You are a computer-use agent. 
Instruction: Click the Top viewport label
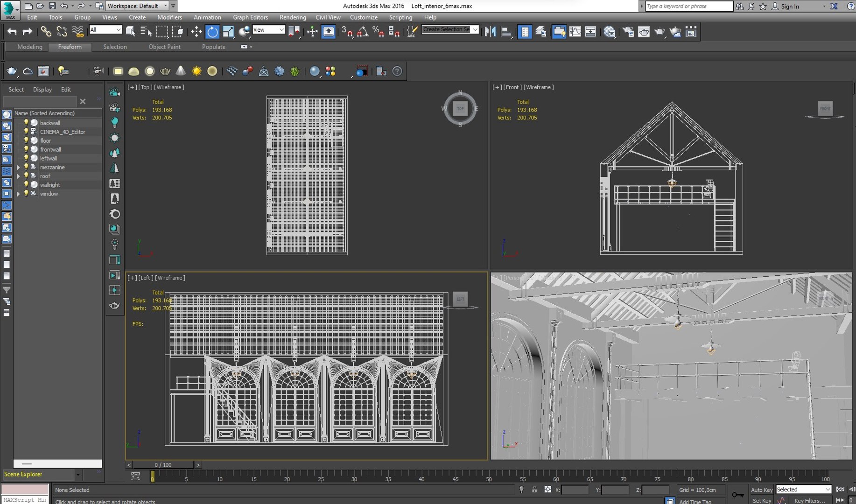tap(145, 87)
